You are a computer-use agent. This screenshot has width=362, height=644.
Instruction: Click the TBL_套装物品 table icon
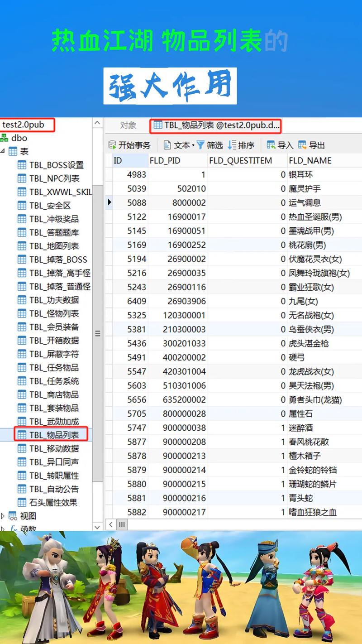coord(22,408)
